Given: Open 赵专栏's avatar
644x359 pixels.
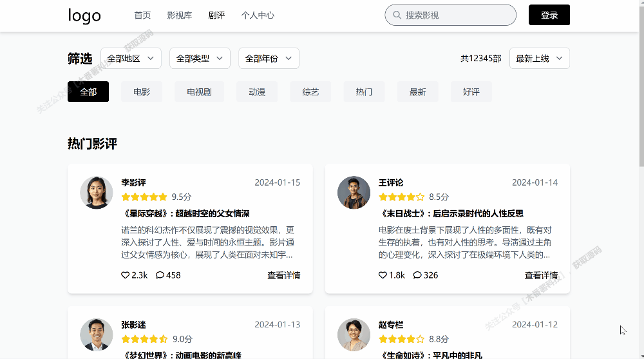Looking at the screenshot, I should click(354, 335).
